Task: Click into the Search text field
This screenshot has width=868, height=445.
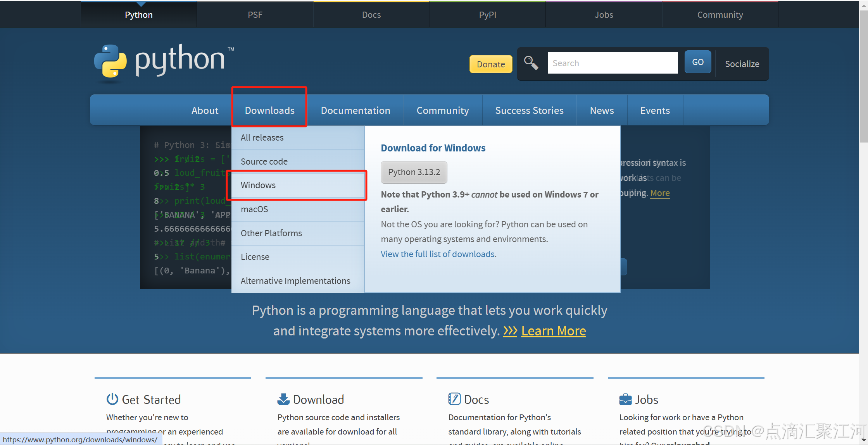Action: point(612,63)
